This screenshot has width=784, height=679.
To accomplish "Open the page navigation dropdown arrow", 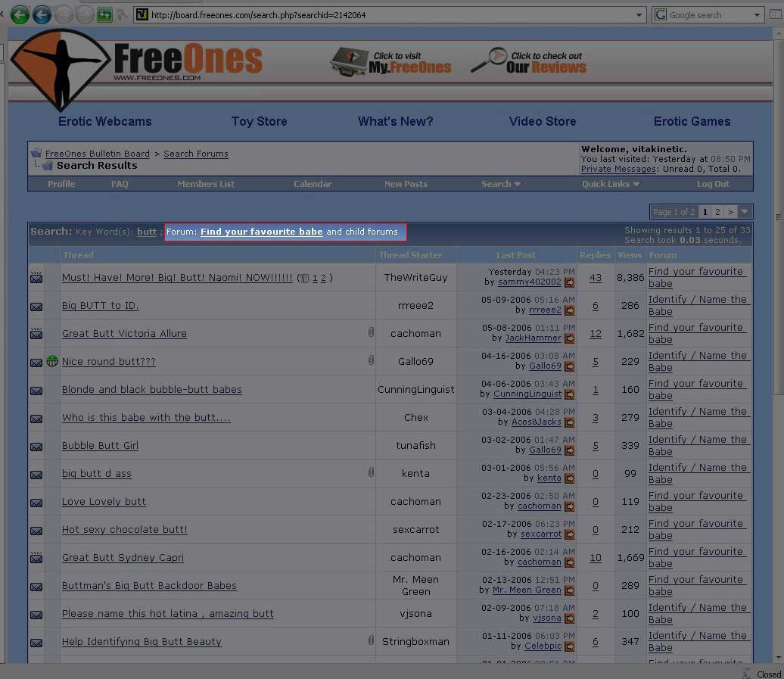I will pyautogui.click(x=745, y=212).
